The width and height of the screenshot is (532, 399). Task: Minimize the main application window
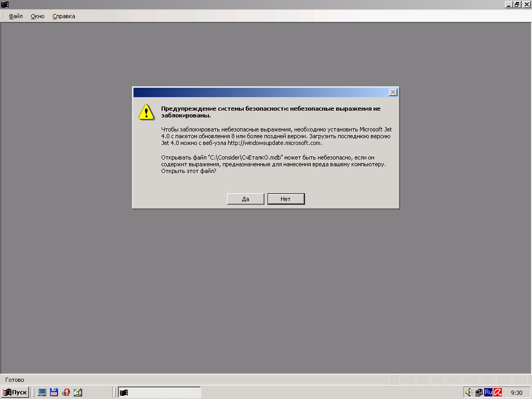(x=509, y=4)
